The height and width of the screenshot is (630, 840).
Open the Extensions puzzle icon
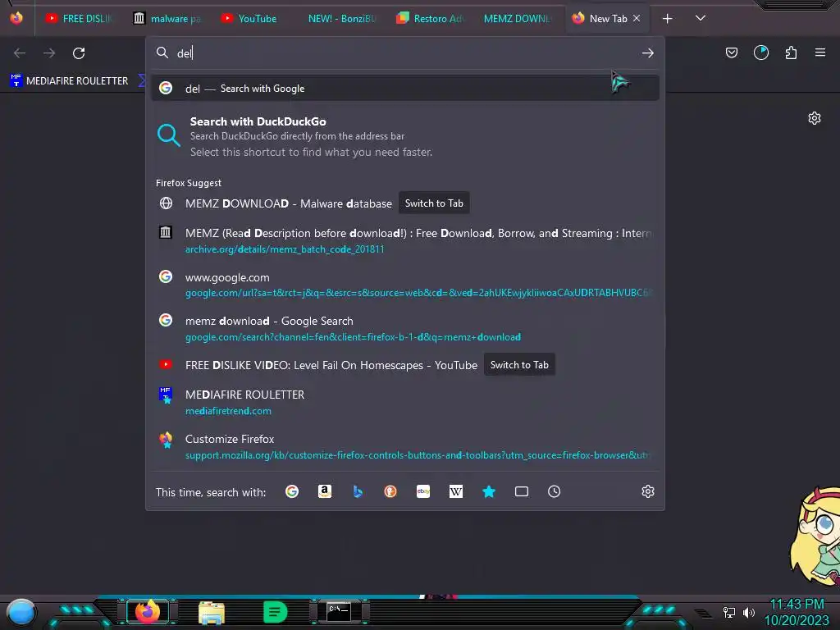coord(792,52)
